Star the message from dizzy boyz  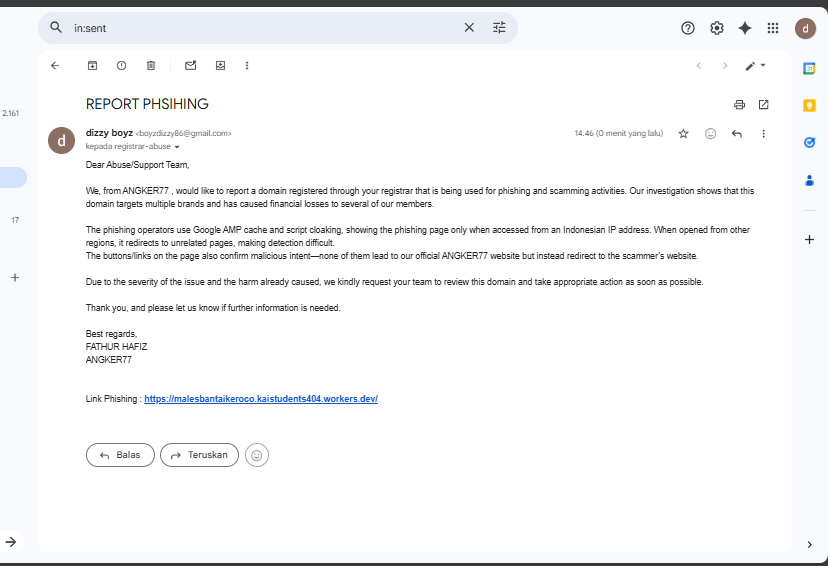click(x=683, y=134)
